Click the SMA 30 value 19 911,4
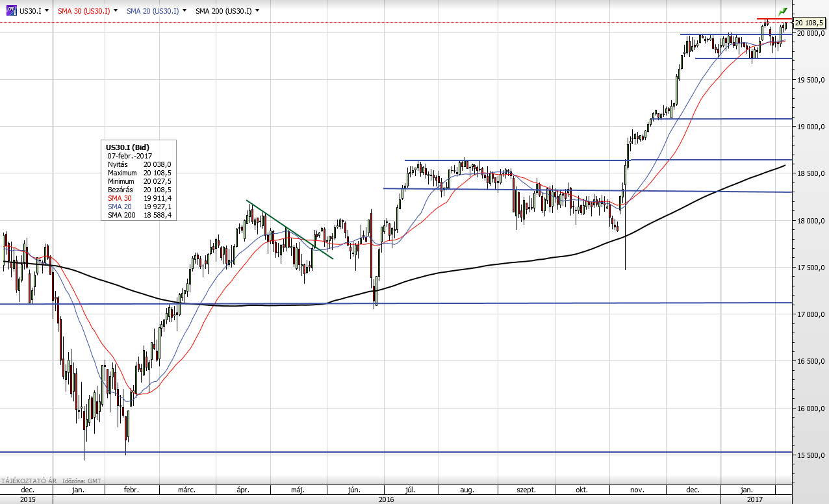 [157, 199]
